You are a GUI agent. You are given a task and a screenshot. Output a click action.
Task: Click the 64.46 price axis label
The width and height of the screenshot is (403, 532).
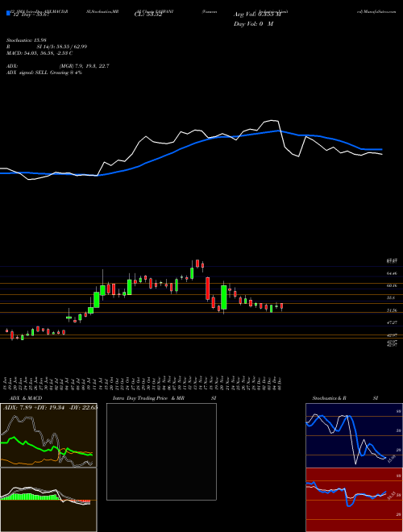(x=392, y=273)
